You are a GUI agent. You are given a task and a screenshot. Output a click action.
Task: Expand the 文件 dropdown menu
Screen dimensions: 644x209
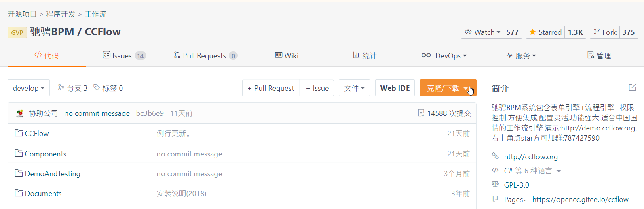[354, 88]
